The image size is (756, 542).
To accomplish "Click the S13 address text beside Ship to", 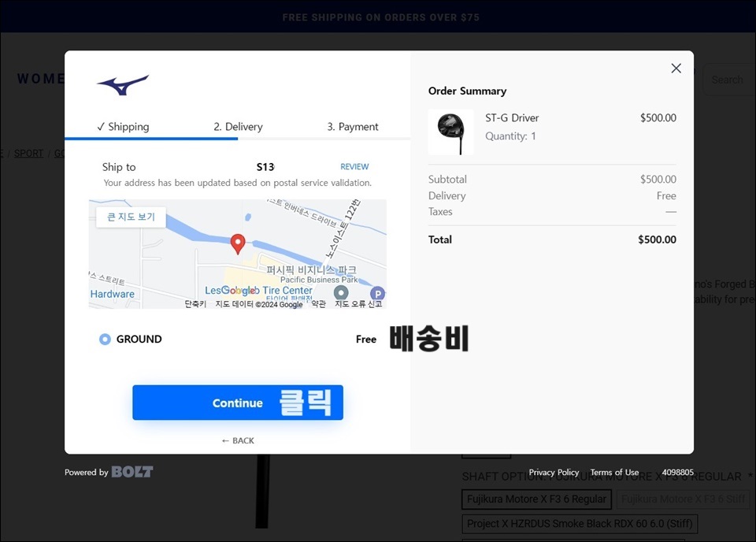I will click(265, 167).
